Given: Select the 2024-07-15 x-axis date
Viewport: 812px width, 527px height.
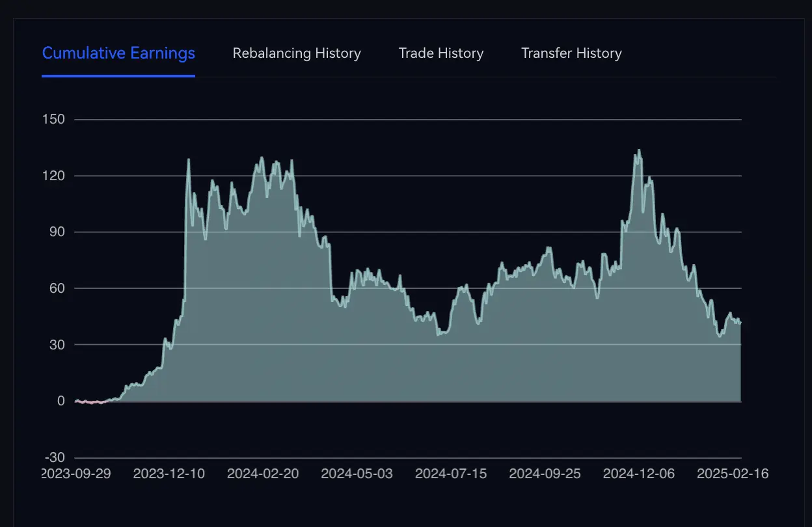Looking at the screenshot, I should click(x=451, y=474).
